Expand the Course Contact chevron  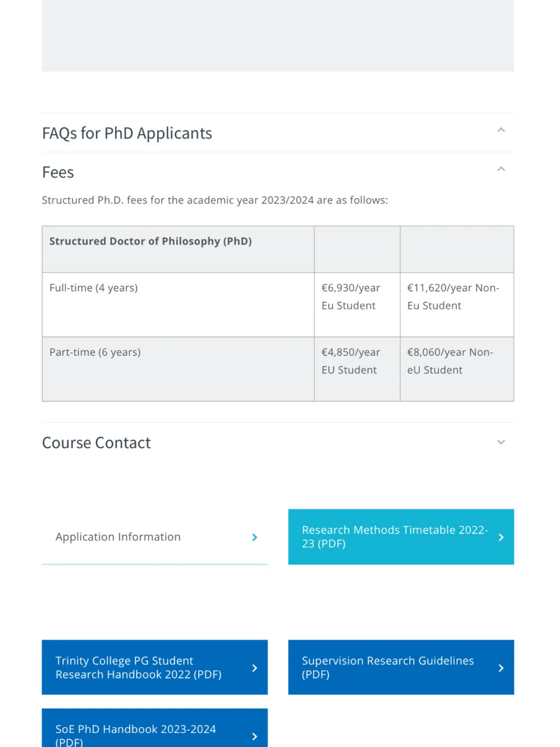pyautogui.click(x=501, y=442)
